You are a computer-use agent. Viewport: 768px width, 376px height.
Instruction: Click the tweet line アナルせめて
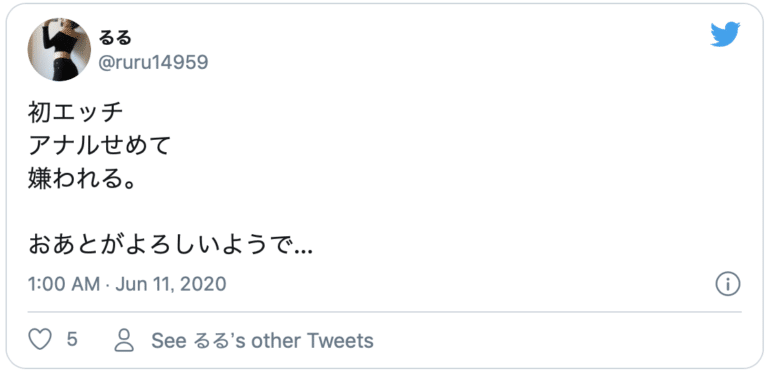99,147
